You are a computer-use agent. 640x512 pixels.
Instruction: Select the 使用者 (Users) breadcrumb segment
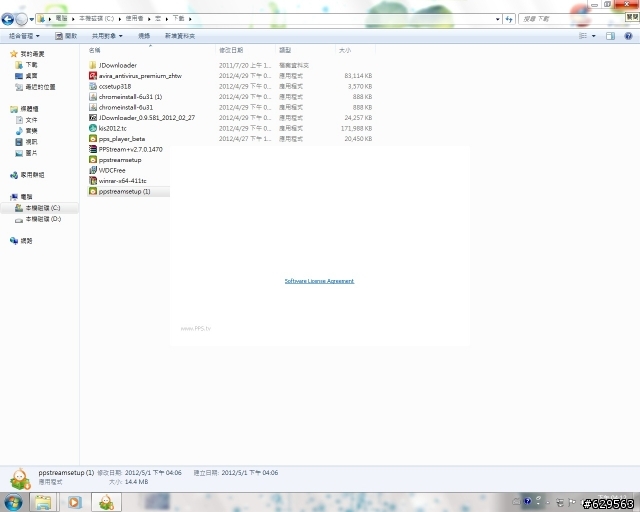click(134, 18)
